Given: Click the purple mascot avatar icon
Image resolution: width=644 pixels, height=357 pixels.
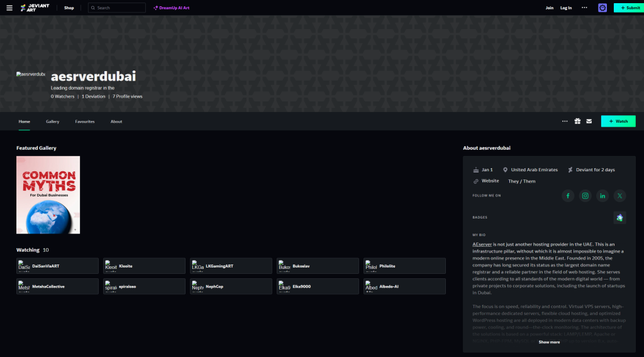Looking at the screenshot, I should 602,8.
